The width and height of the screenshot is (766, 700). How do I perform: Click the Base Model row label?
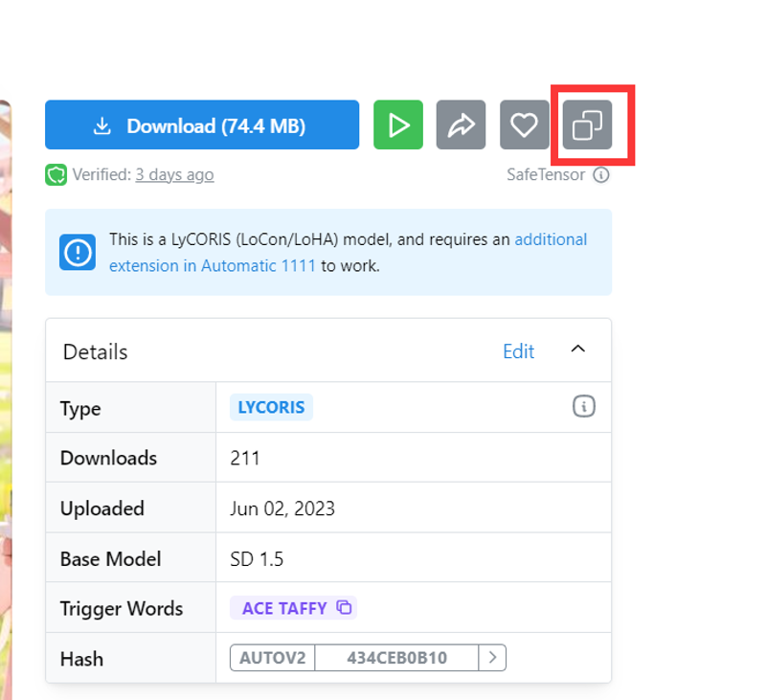[x=110, y=559]
